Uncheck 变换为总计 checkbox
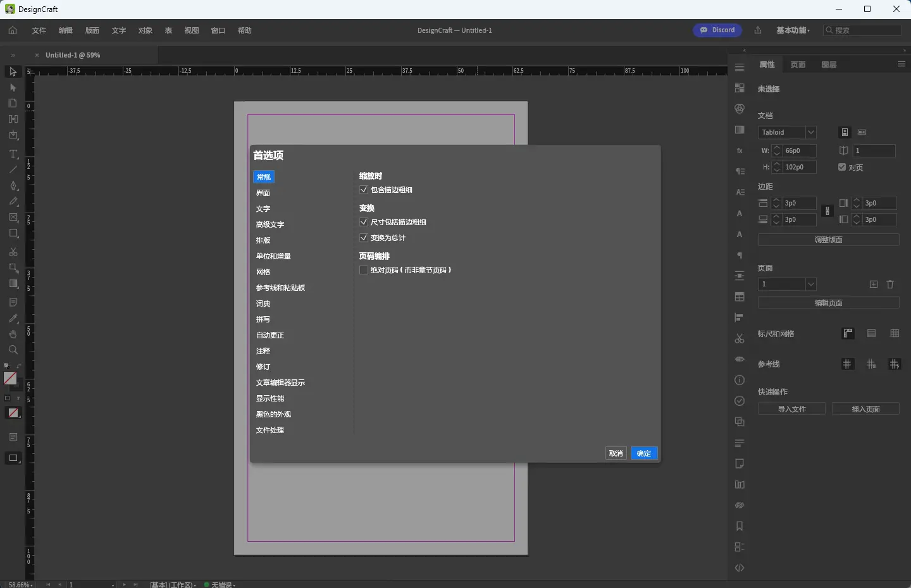This screenshot has height=588, width=911. (x=364, y=238)
